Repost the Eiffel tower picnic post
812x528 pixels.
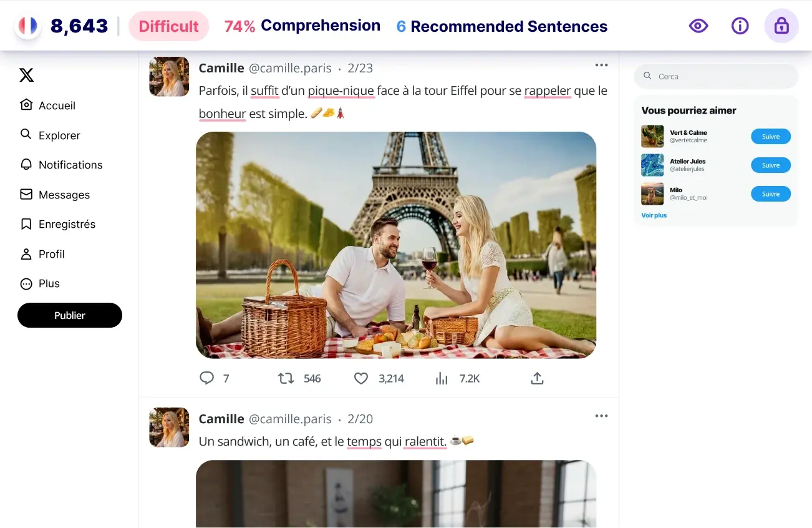[286, 378]
